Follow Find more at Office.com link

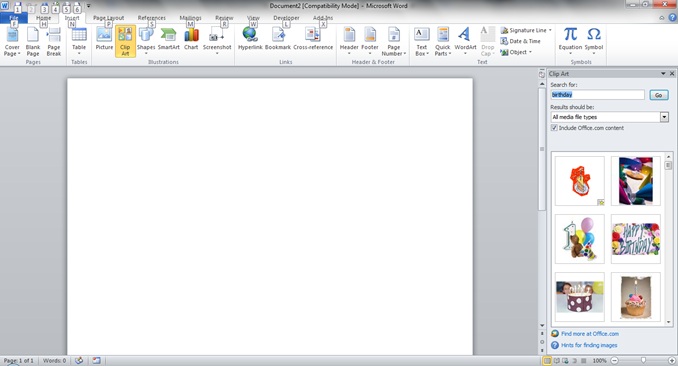tap(590, 334)
